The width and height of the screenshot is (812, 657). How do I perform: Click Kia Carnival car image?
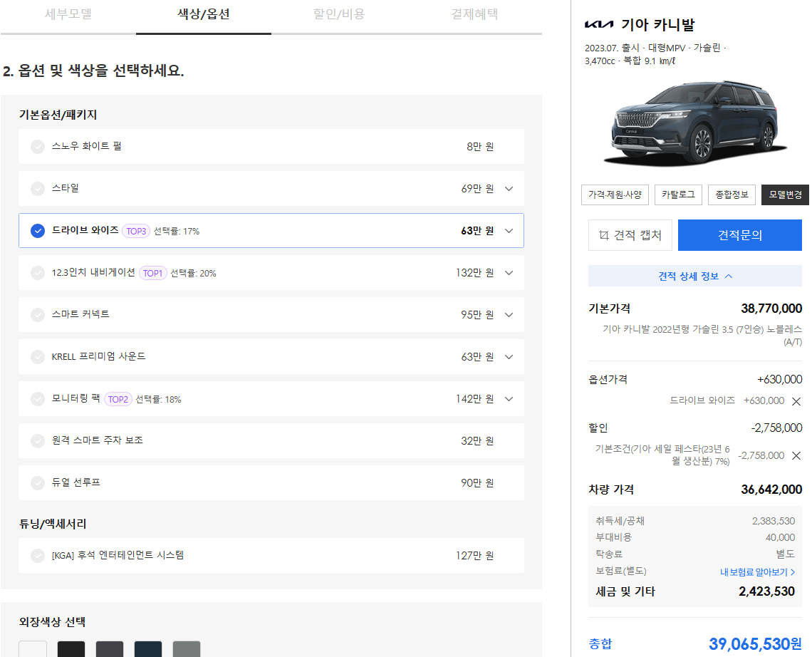[694, 123]
